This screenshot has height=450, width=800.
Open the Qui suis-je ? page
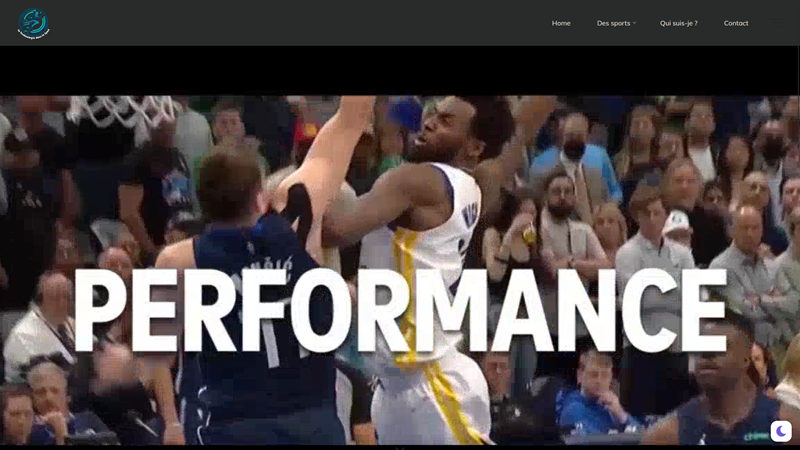[x=678, y=23]
